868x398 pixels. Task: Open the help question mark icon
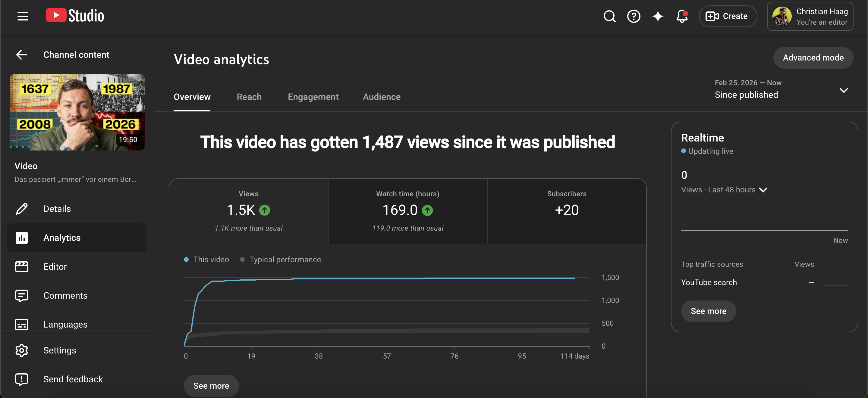click(x=634, y=16)
